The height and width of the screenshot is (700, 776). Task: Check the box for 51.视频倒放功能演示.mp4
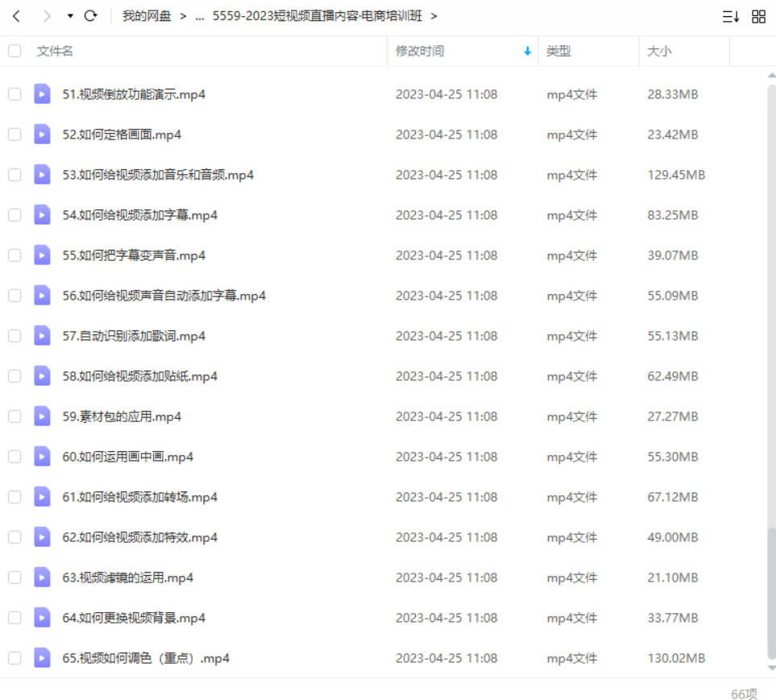pyautogui.click(x=15, y=94)
